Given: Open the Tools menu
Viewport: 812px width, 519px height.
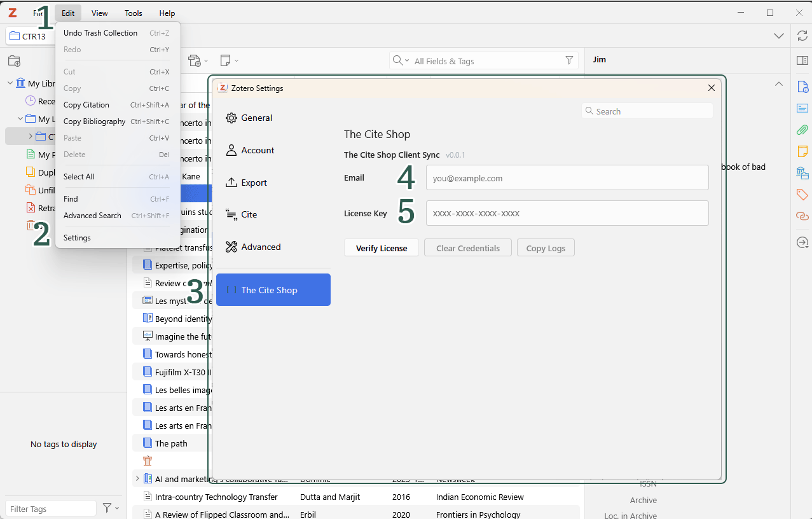Looking at the screenshot, I should (x=134, y=13).
